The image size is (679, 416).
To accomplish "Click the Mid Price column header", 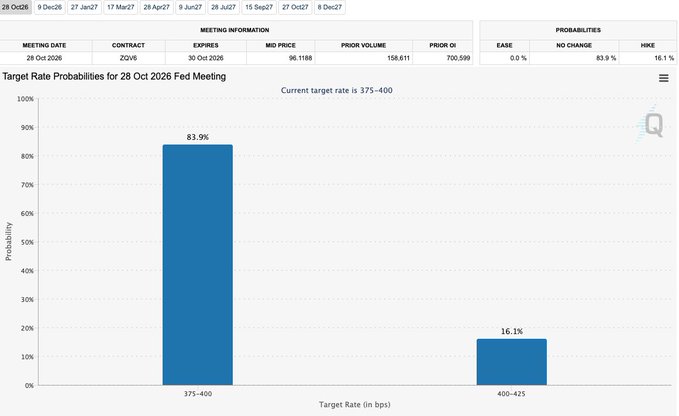I will pos(281,45).
